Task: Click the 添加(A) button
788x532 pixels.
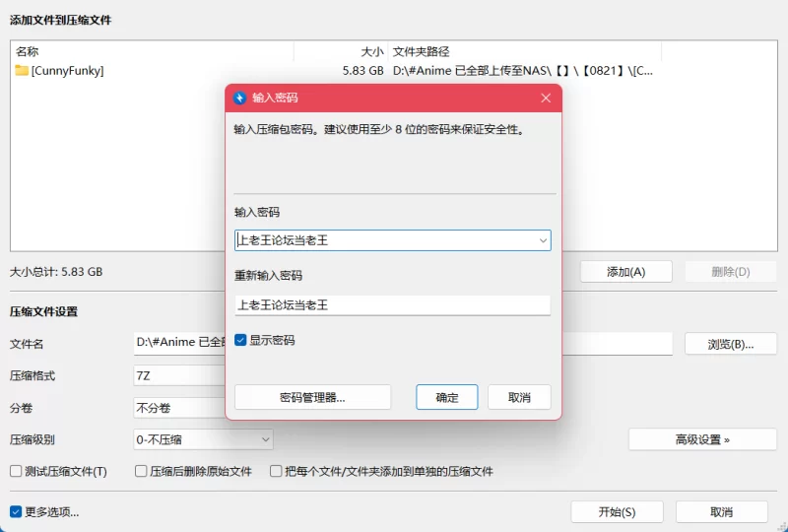Action: (626, 272)
